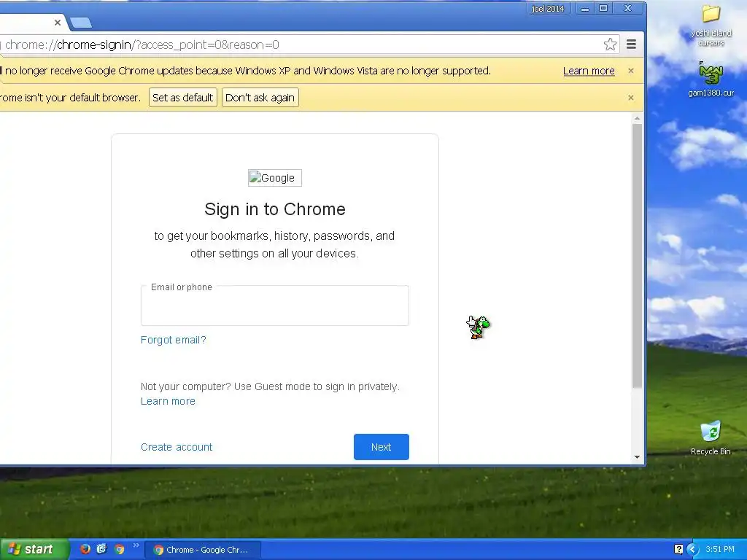
Task: Select the gam1380.cur desktop file
Action: coord(711,79)
